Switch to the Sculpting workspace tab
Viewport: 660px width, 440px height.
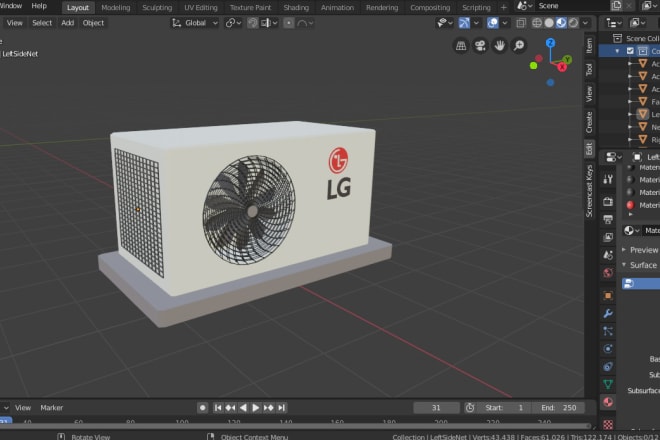coord(156,7)
